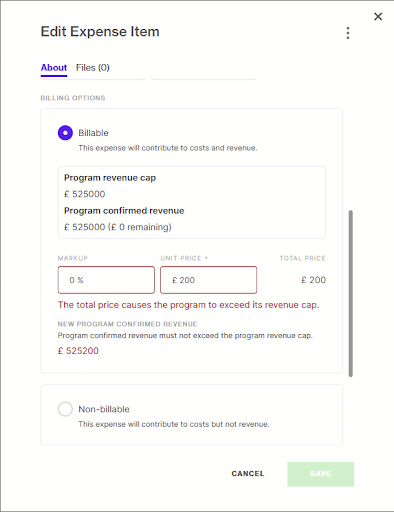The width and height of the screenshot is (394, 512).
Task: Click the revenue cap exceeded error message
Action: (x=189, y=305)
